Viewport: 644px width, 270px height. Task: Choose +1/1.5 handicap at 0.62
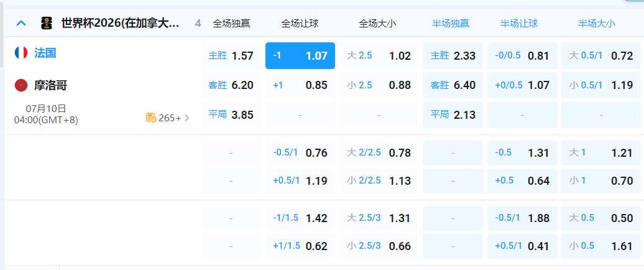300,246
